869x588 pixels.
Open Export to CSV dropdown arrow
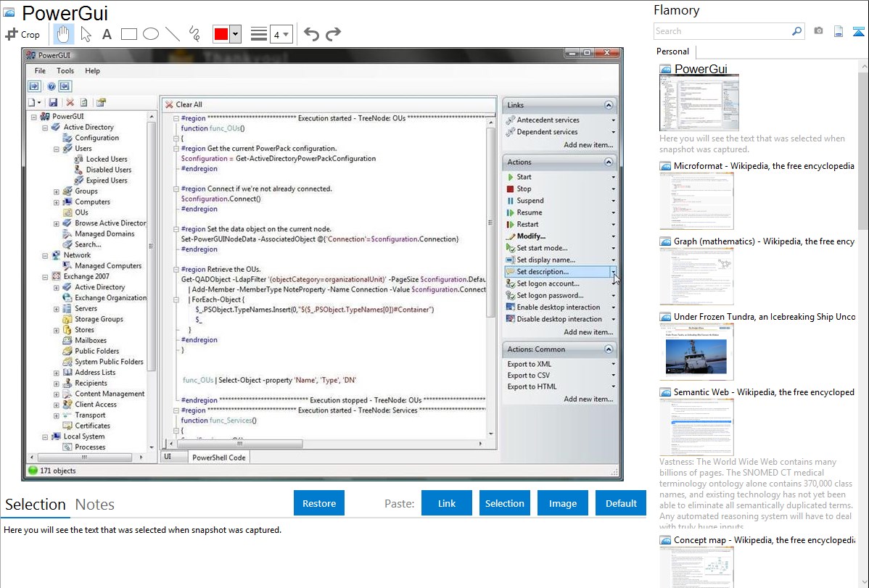[x=613, y=375]
